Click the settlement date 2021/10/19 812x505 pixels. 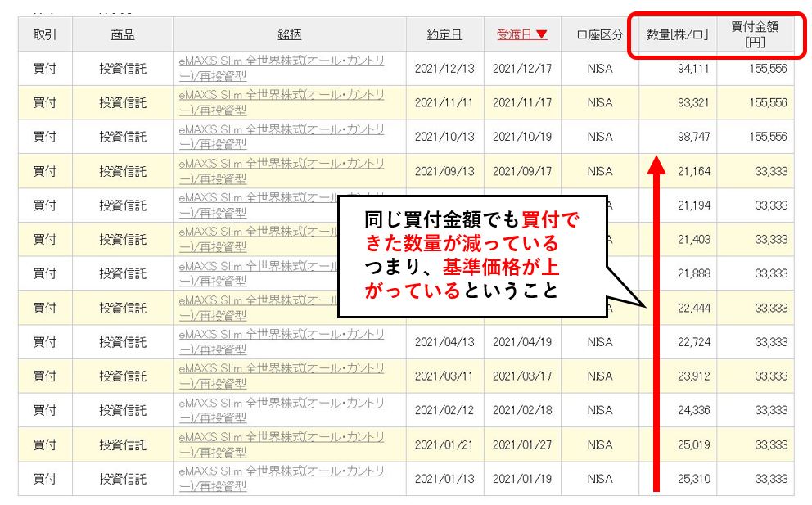point(522,137)
